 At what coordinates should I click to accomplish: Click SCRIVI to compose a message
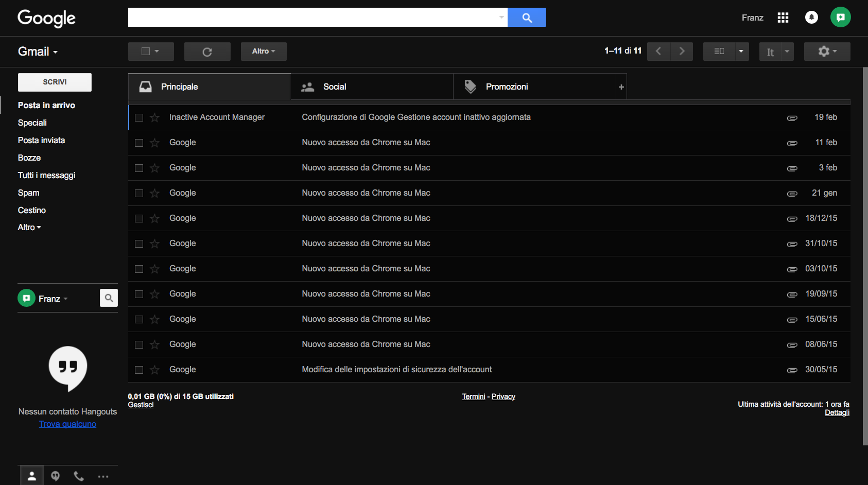[x=55, y=82]
